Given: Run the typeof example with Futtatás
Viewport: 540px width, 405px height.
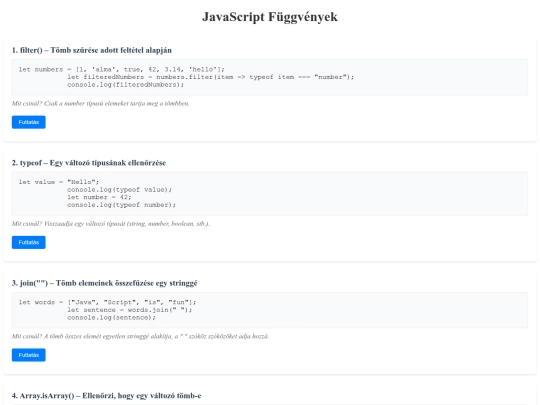Looking at the screenshot, I should [29, 242].
